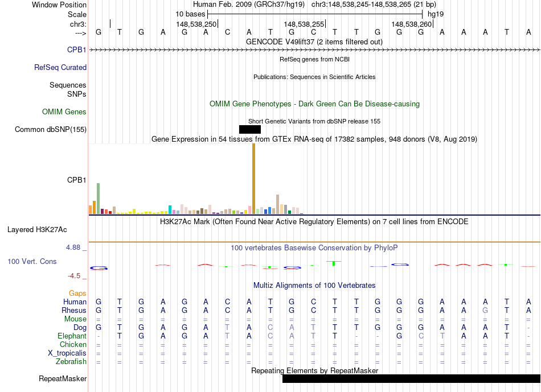Click Publications: Sequences in Scientific Articles title
The width and height of the screenshot is (541, 392).
(x=314, y=77)
